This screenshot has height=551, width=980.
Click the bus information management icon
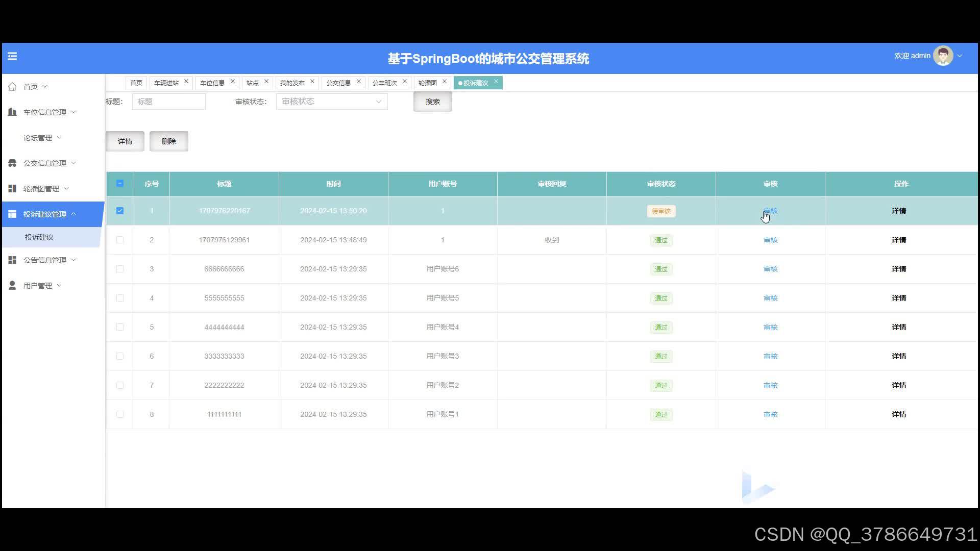coord(12,163)
